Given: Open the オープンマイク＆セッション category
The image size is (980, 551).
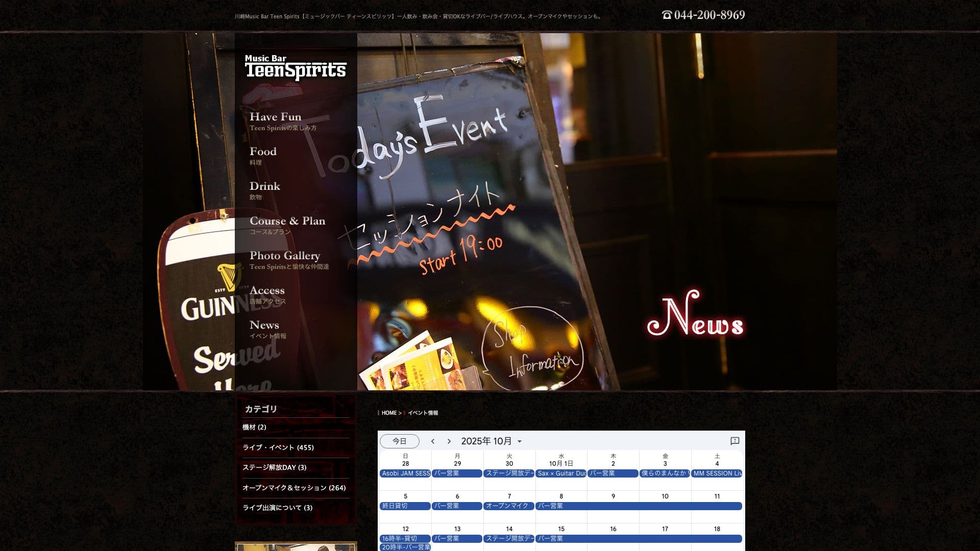Looking at the screenshot, I should 294,488.
